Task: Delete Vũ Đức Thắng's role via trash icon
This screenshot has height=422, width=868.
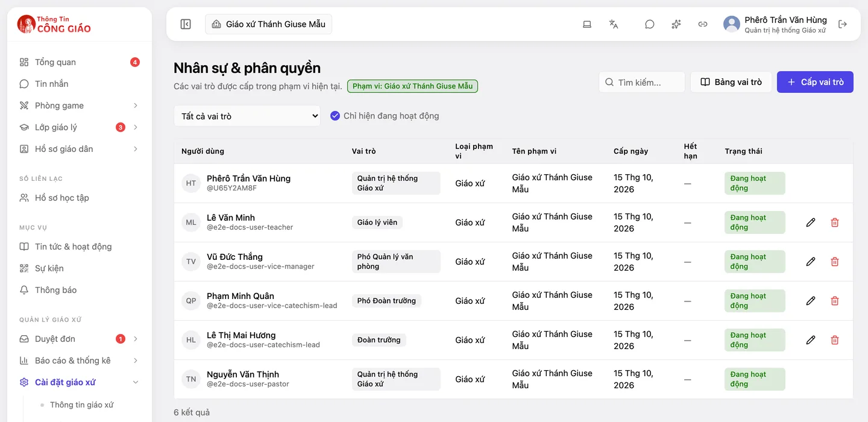Action: [x=835, y=262]
